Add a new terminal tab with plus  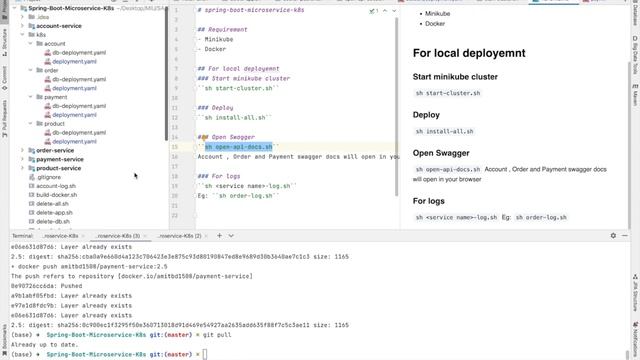tap(219, 236)
